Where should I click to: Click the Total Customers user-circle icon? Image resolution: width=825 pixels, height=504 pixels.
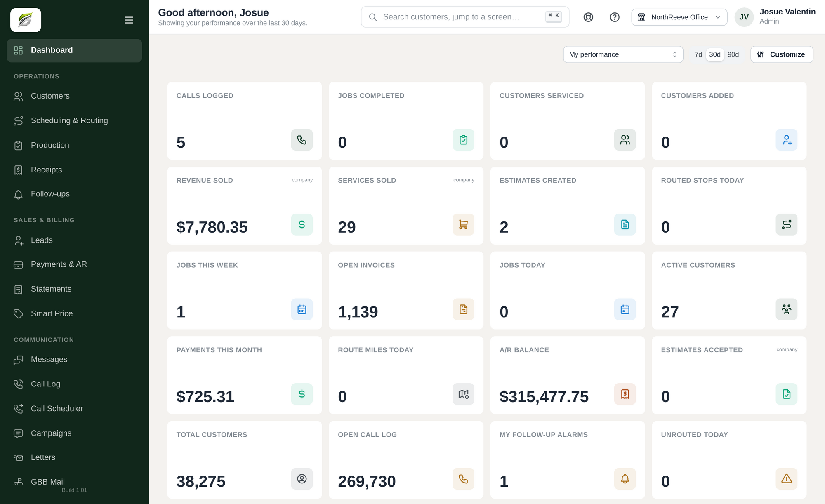tap(302, 479)
